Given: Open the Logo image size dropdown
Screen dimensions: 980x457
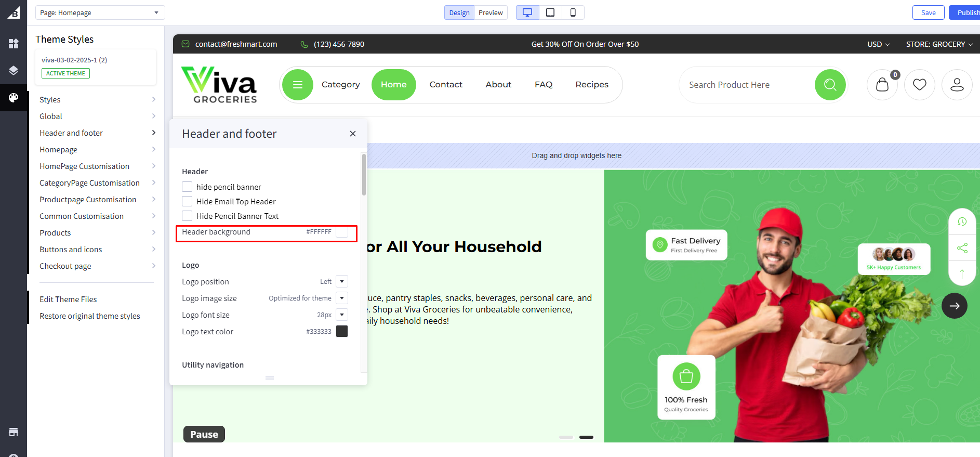Looking at the screenshot, I should click(342, 298).
